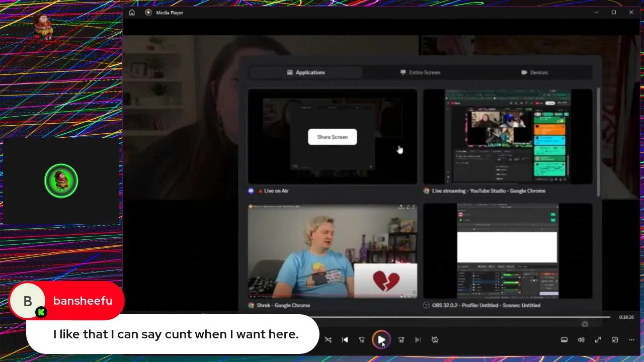Image resolution: width=644 pixels, height=362 pixels.
Task: Click the share dialog vertical scrollbar
Action: [598, 142]
